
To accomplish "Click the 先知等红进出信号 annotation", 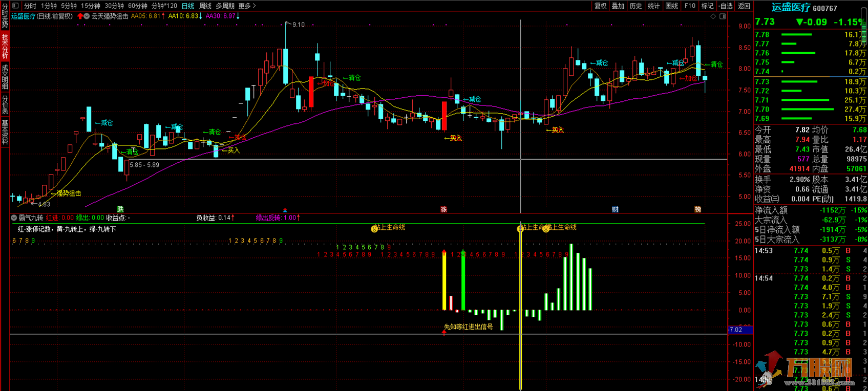I will coord(468,327).
